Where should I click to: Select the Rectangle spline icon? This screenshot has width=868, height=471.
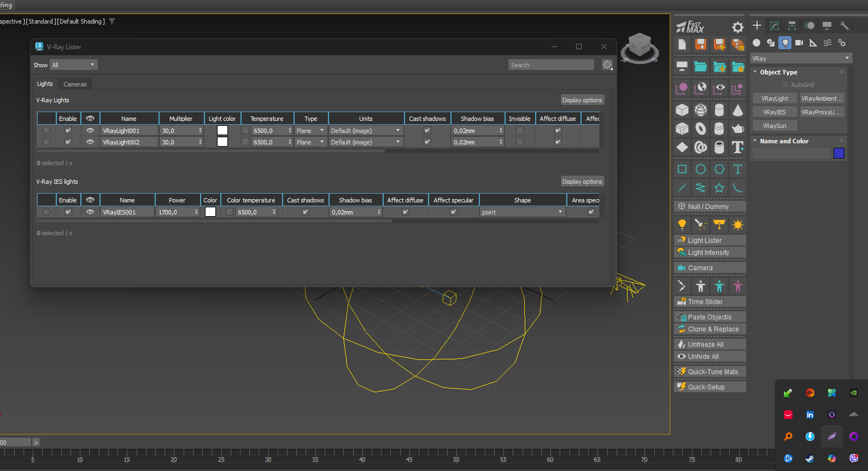[682, 169]
